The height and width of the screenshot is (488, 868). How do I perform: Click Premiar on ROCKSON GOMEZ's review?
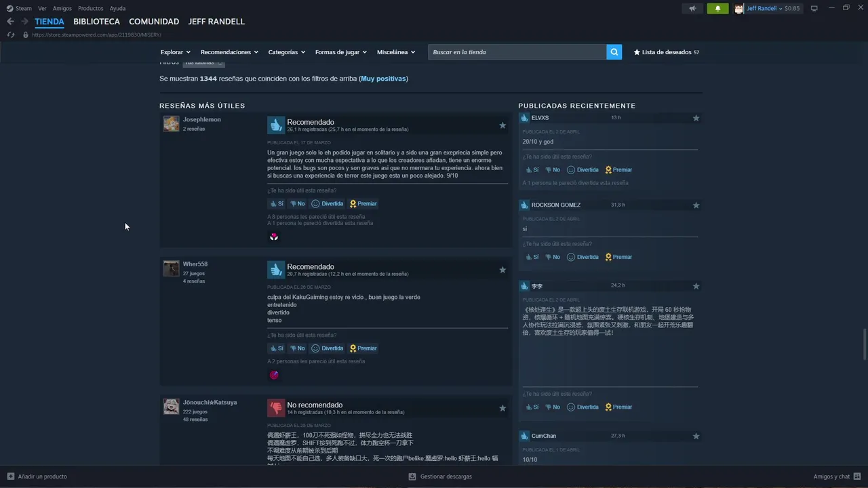618,258
